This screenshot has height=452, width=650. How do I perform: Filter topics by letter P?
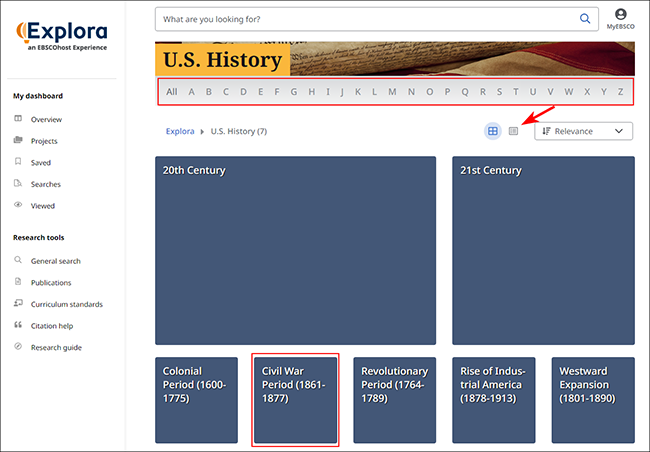(x=447, y=92)
